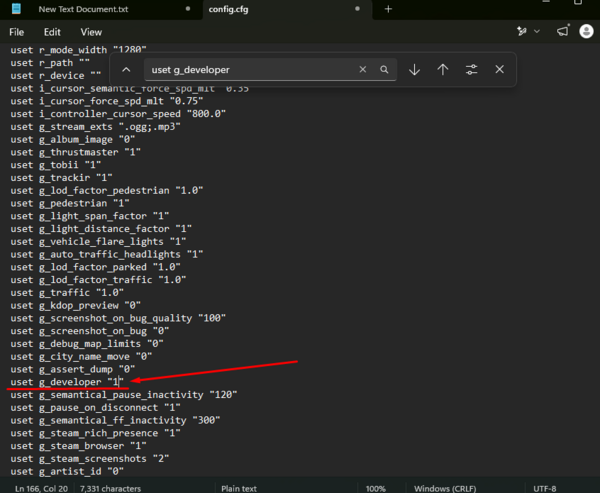Click the line uset g_light_span_factor
The height and width of the screenshot is (493, 600).
(90, 216)
